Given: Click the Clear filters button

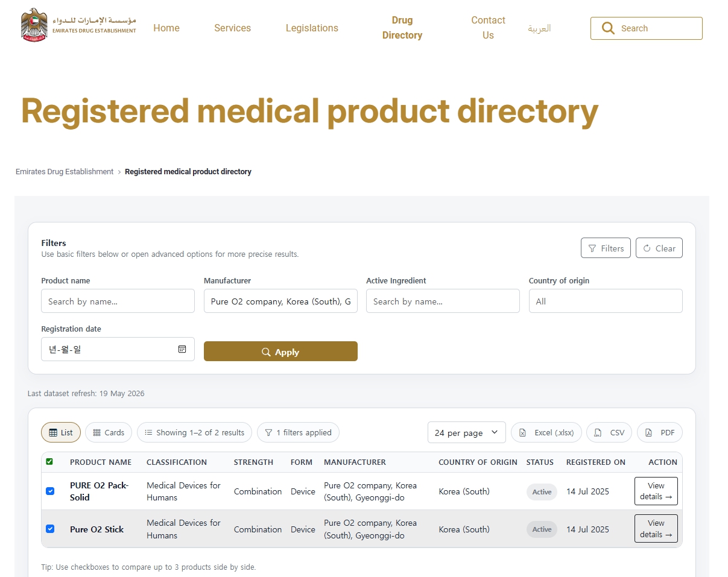Looking at the screenshot, I should click(x=659, y=248).
